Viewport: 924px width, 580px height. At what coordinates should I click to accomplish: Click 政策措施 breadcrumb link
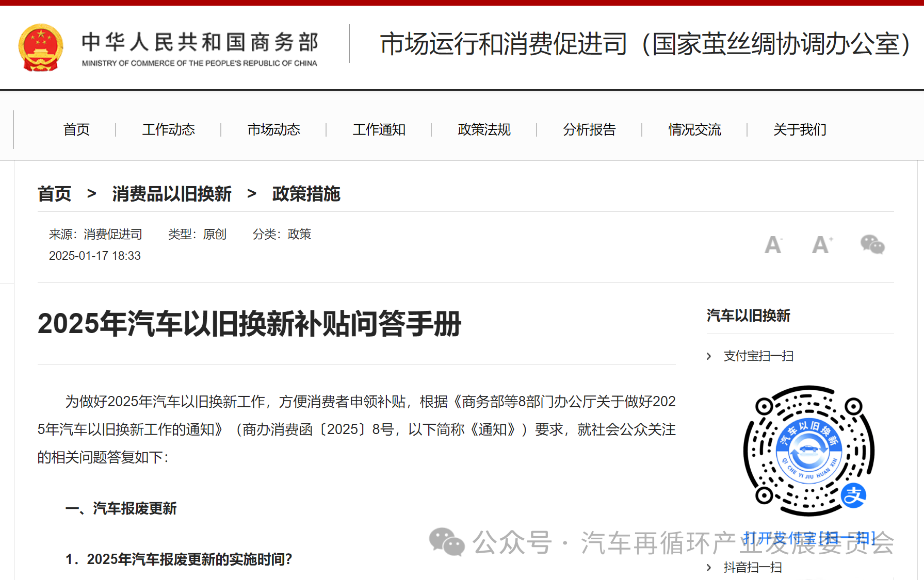(x=306, y=194)
